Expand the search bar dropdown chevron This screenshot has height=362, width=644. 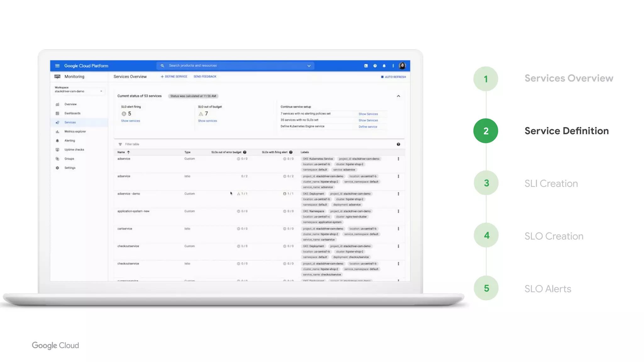click(x=309, y=66)
